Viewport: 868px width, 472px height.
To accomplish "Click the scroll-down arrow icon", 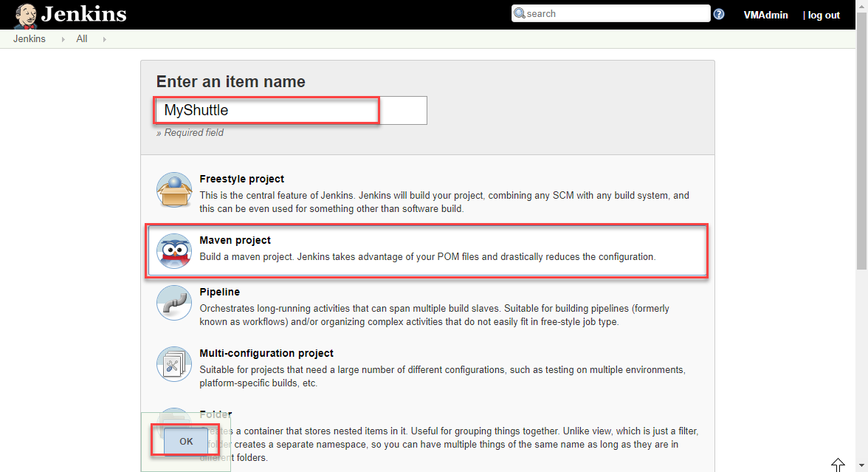I will pos(862,464).
